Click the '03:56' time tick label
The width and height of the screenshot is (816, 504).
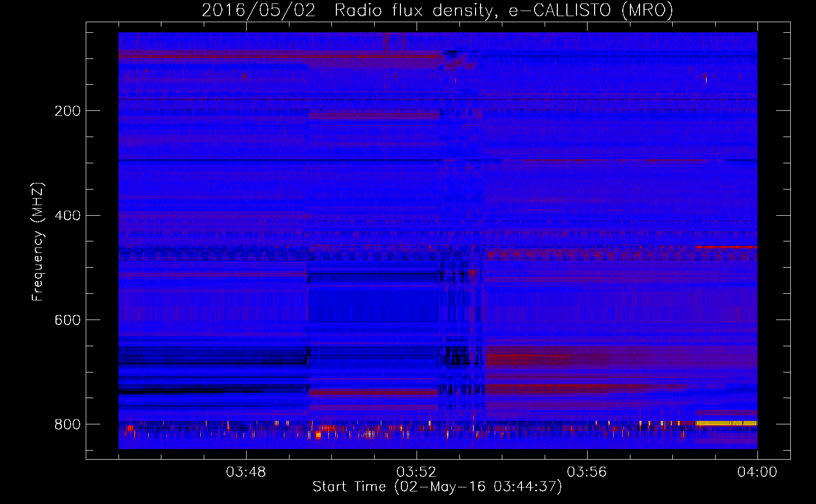(587, 472)
